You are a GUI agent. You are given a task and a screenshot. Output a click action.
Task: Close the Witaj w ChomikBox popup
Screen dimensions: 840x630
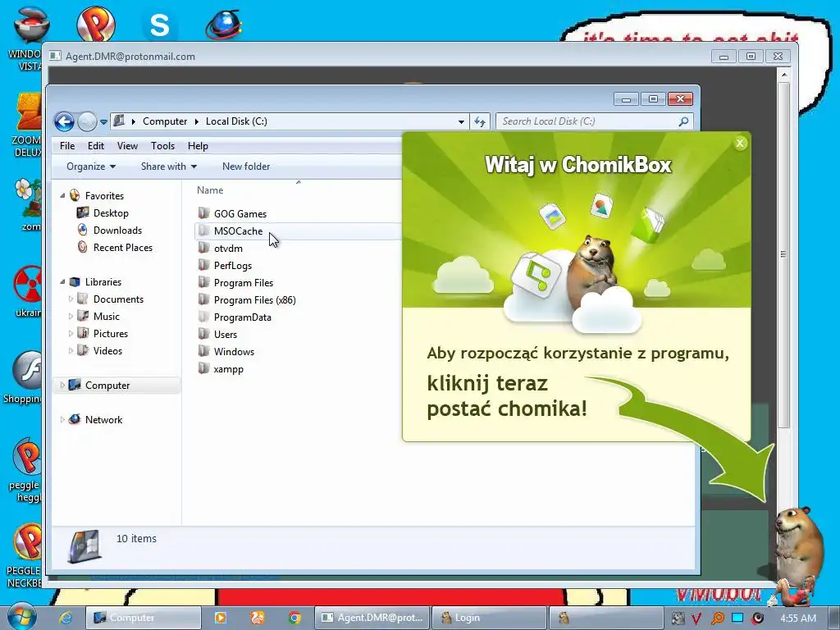pos(740,143)
